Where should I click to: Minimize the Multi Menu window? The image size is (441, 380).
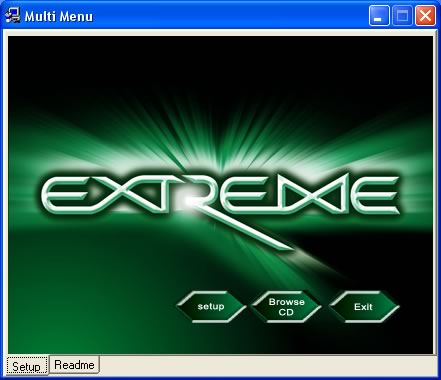379,16
